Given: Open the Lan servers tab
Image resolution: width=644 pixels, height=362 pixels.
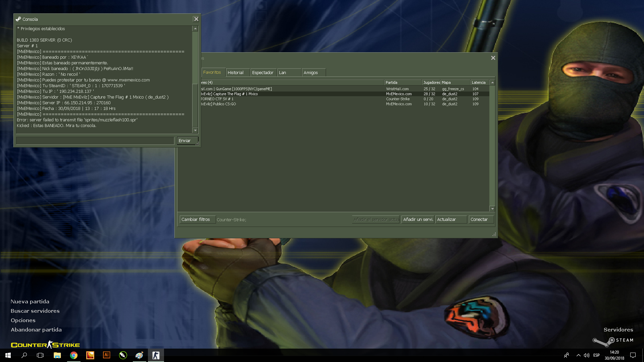Looking at the screenshot, I should (289, 72).
